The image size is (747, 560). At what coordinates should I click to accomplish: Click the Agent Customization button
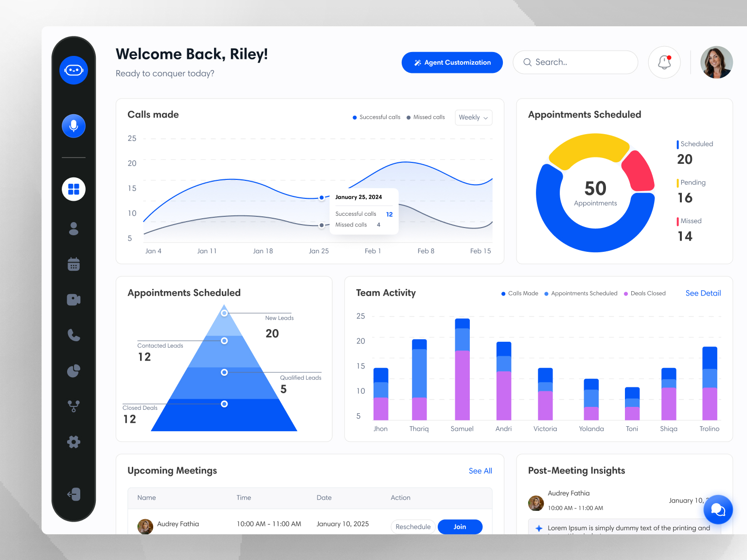tap(452, 62)
